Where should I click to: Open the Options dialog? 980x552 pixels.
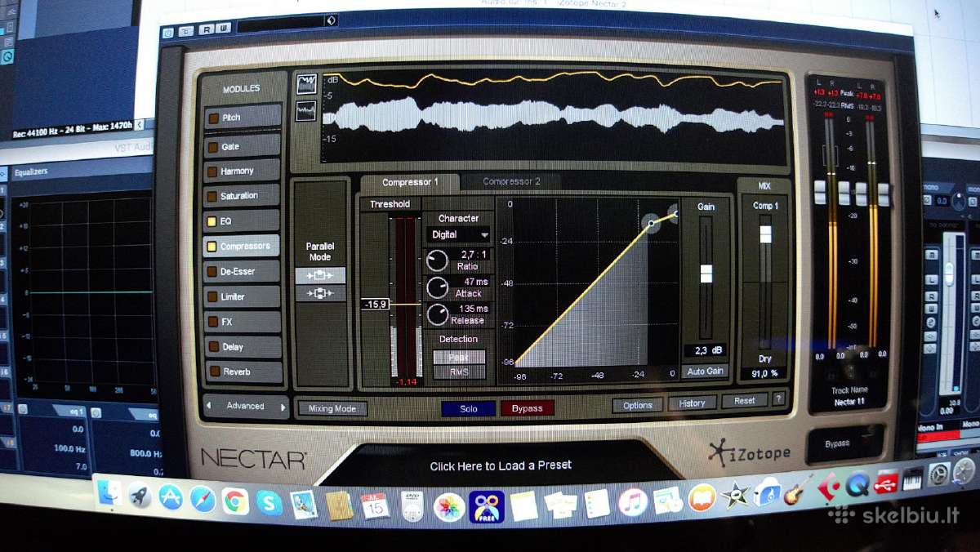(x=638, y=405)
